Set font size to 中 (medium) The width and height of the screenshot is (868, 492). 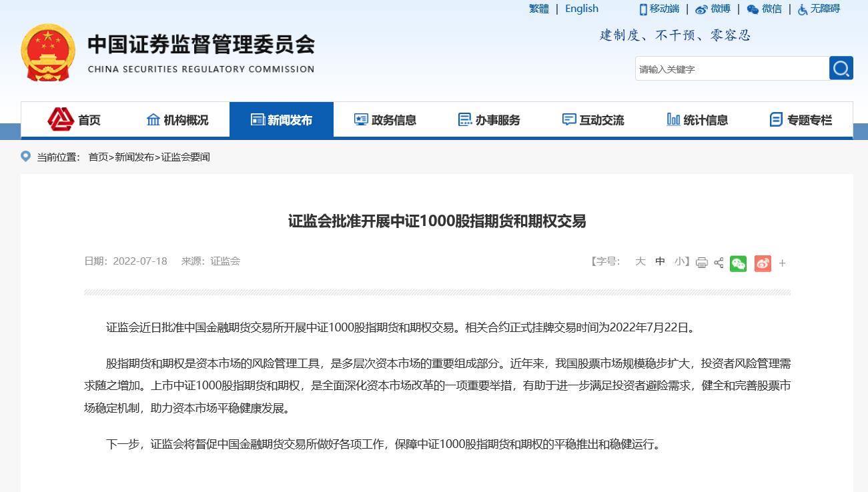point(660,261)
